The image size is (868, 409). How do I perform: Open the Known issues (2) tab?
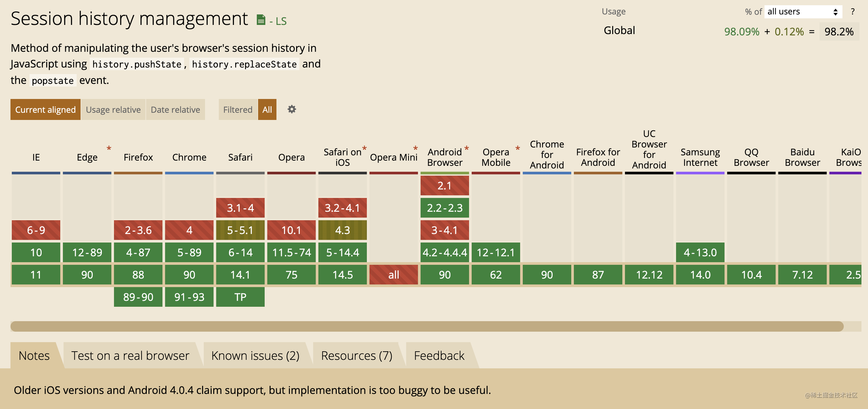tap(255, 355)
